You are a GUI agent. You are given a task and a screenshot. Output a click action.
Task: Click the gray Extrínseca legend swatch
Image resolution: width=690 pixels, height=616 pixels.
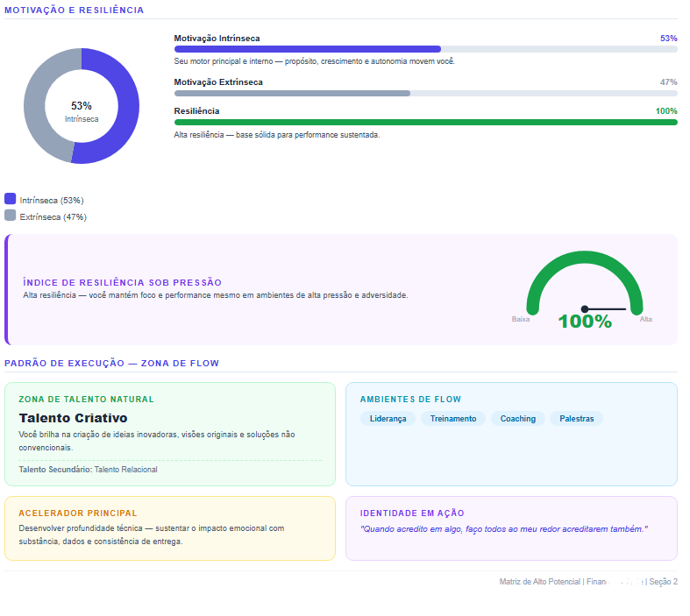(11, 216)
